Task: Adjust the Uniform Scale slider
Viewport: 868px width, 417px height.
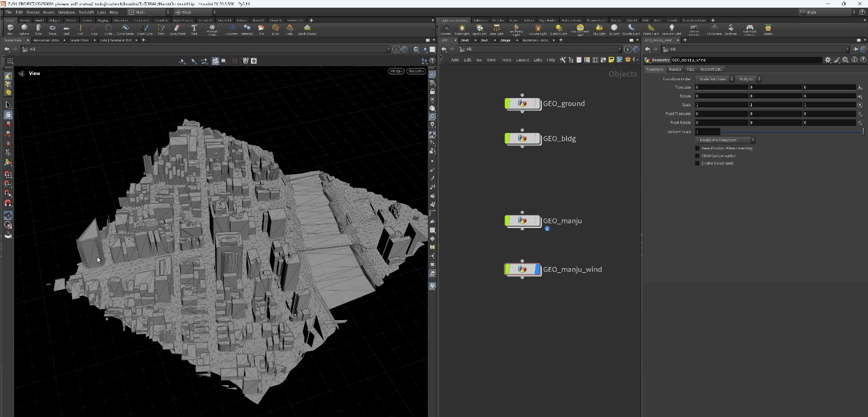Action: pos(792,132)
